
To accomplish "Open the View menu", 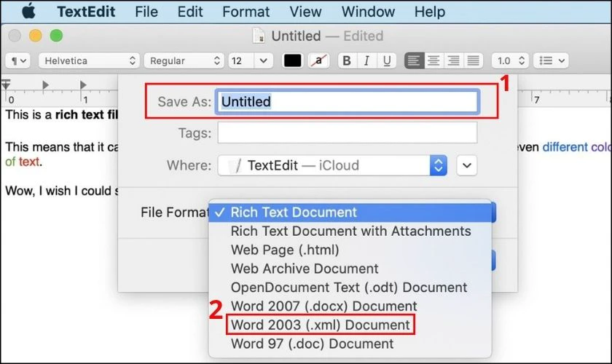I will pyautogui.click(x=305, y=12).
